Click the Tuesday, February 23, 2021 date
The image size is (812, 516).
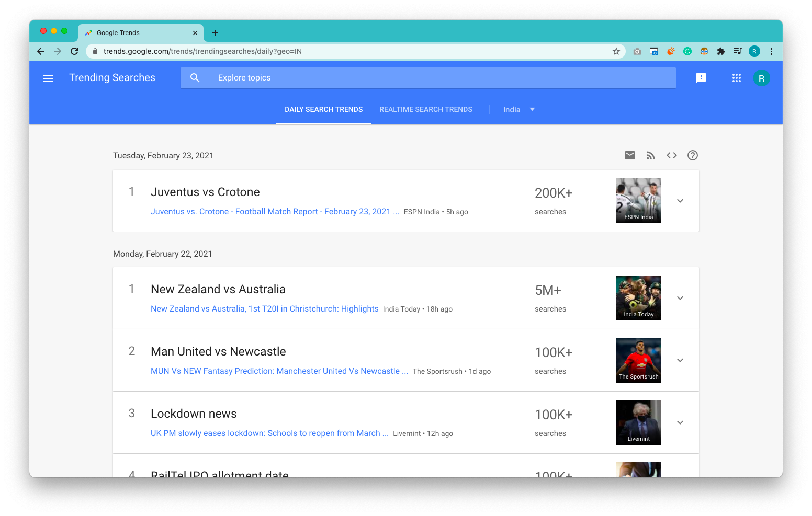pos(163,156)
